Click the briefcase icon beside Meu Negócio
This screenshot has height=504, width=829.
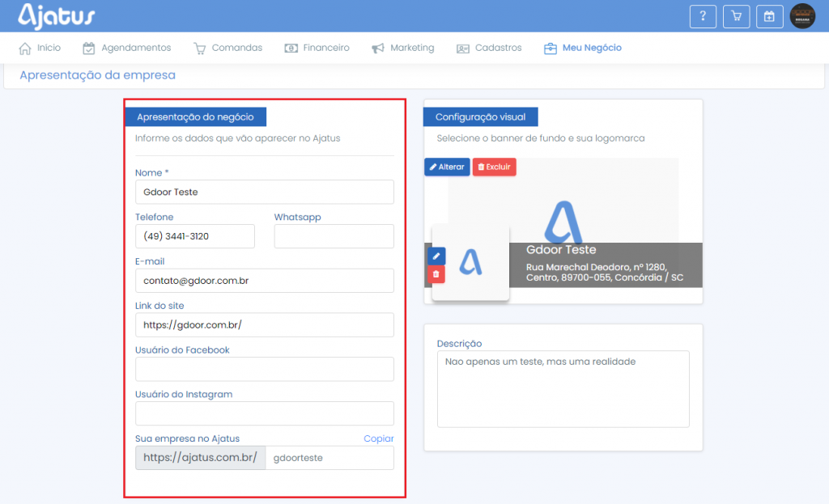pyautogui.click(x=551, y=48)
